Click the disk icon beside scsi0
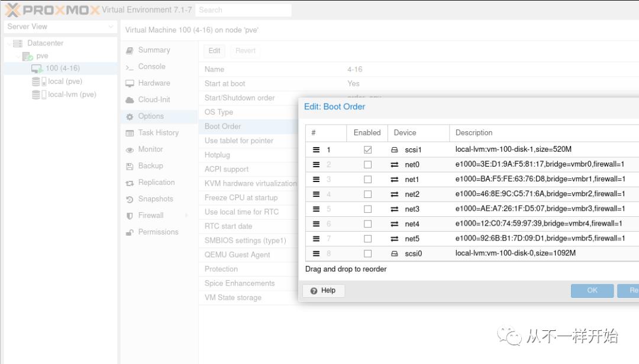Screen dimensions: 639x364 coord(395,253)
